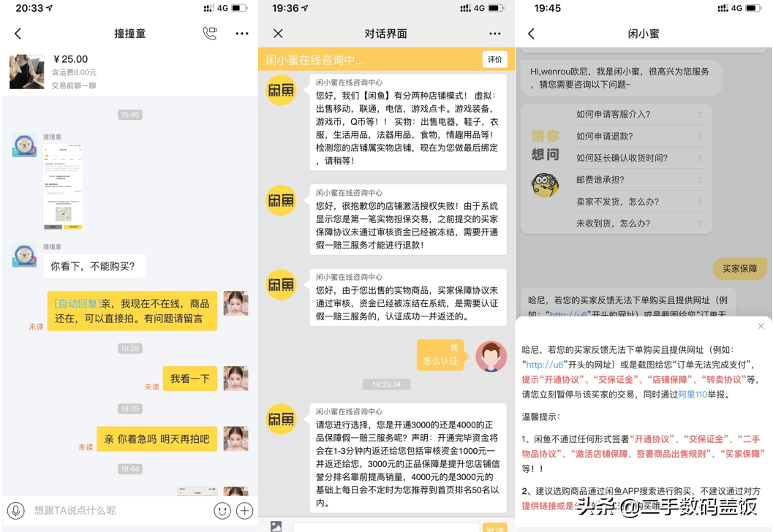773x532 pixels.
Task: Tap 闲鱼 avatar beside store modes message
Action: [281, 90]
